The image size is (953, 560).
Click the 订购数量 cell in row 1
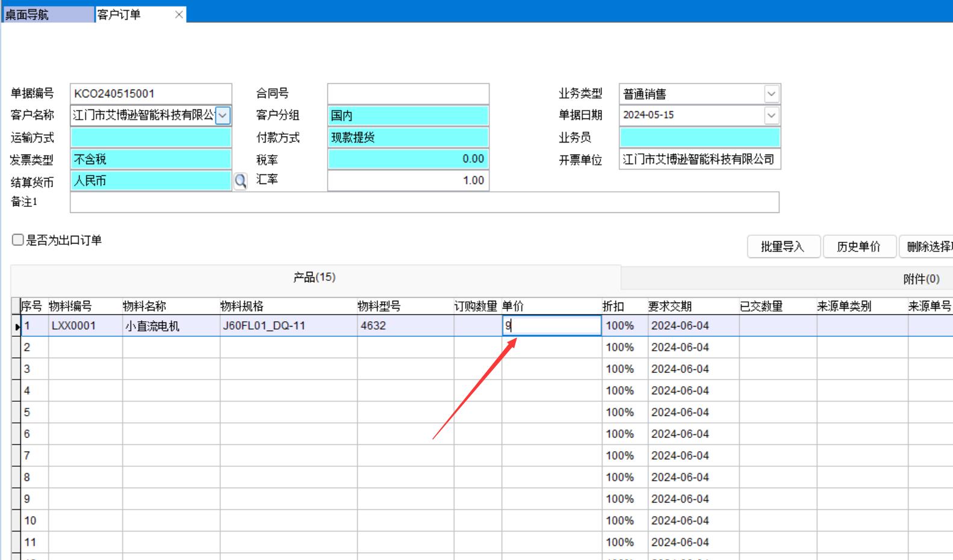pyautogui.click(x=477, y=326)
